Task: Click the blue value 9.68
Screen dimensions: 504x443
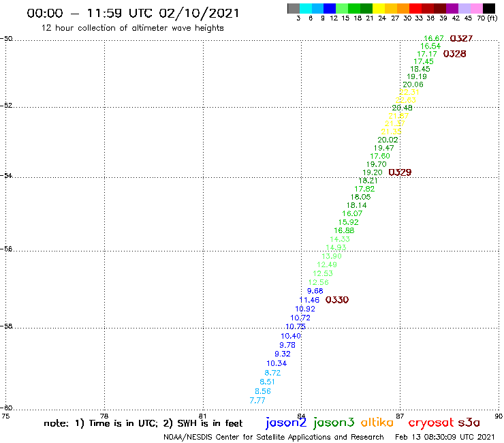Action: pyautogui.click(x=315, y=291)
